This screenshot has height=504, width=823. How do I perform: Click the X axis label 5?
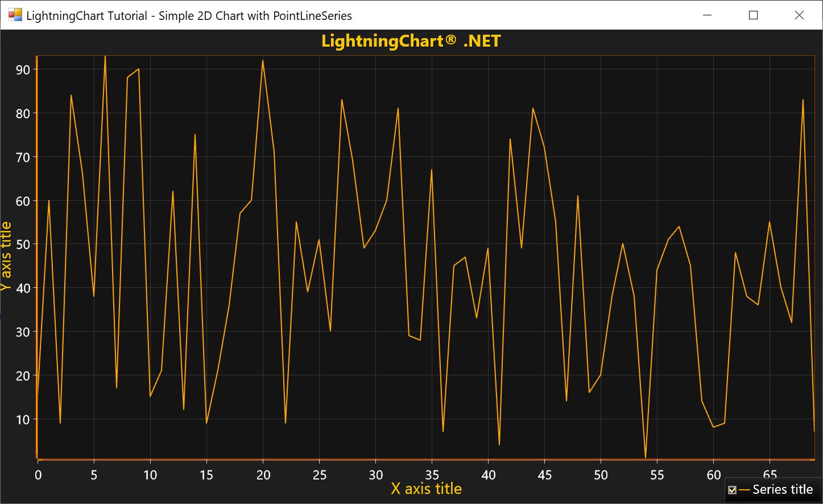point(94,475)
